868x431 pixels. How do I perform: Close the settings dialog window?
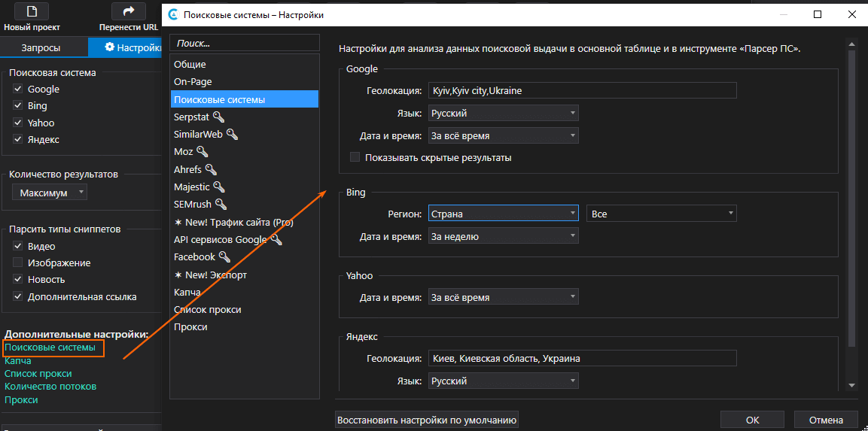(x=851, y=14)
